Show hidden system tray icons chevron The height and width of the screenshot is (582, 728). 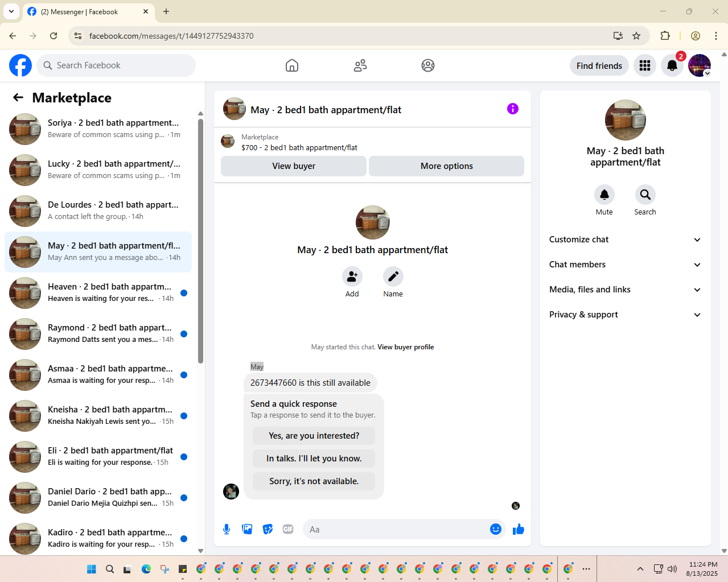640,569
